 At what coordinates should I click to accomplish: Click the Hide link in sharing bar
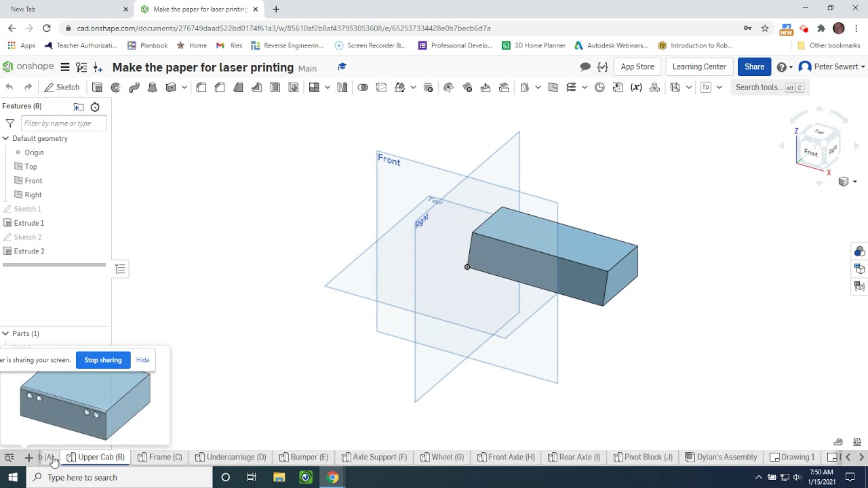point(142,360)
